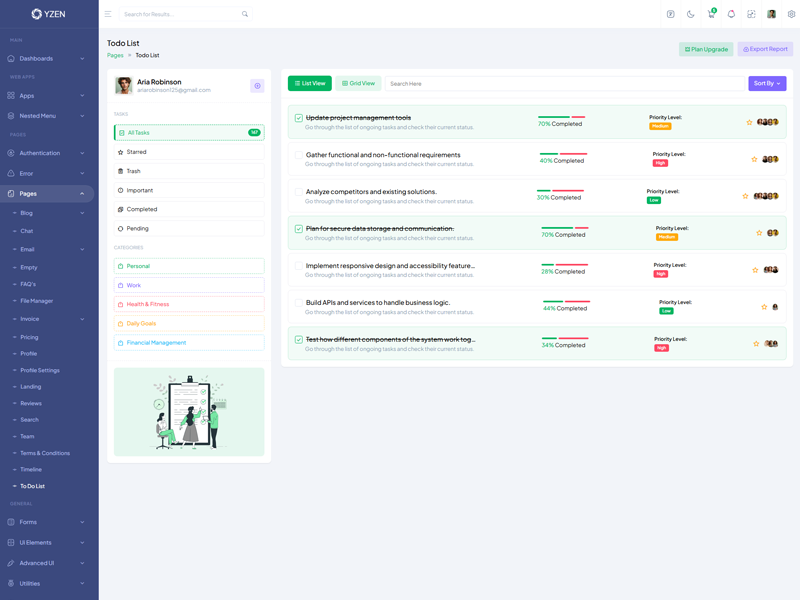Open notifications bell icon

[731, 14]
